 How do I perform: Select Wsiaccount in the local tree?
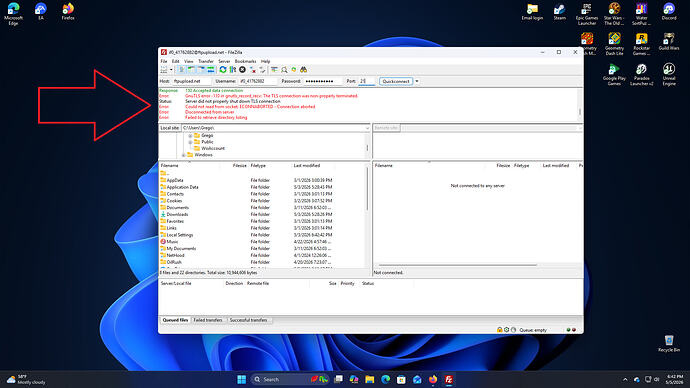pyautogui.click(x=213, y=148)
